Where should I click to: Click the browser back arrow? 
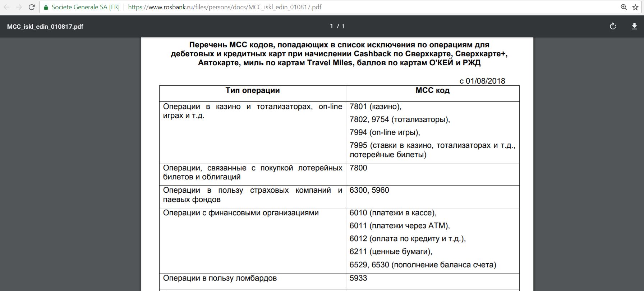[x=6, y=7]
